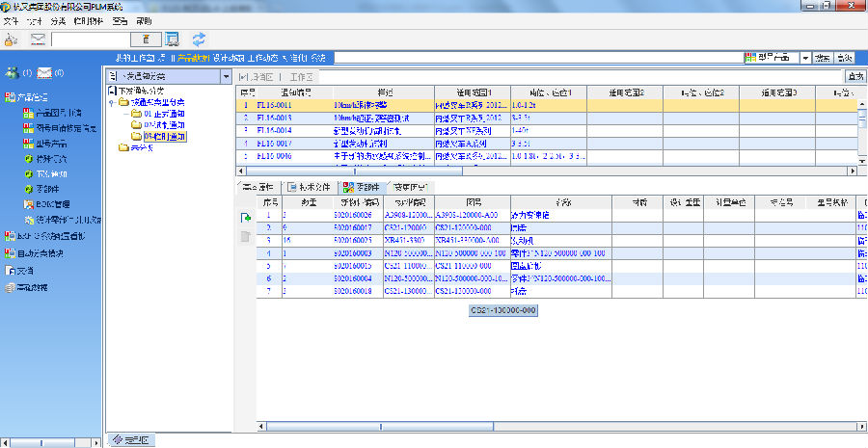Click the envelope mail icon in the top toolbar
This screenshot has width=868, height=448.
click(39, 40)
